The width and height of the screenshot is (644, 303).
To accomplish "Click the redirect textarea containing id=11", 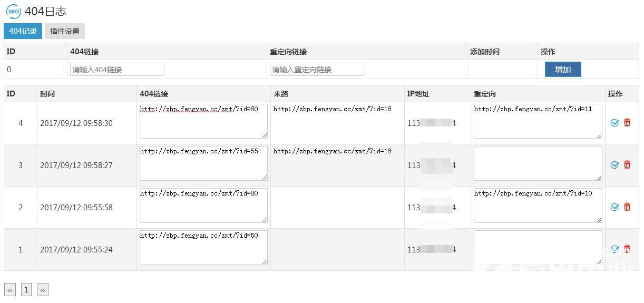I will [538, 121].
